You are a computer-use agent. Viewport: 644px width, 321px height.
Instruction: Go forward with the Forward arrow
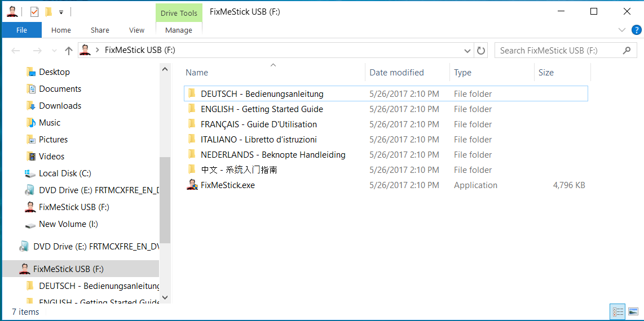tap(37, 51)
